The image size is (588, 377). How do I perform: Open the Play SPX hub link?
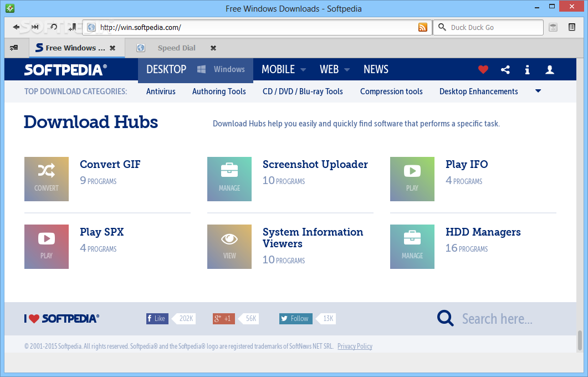(x=101, y=232)
